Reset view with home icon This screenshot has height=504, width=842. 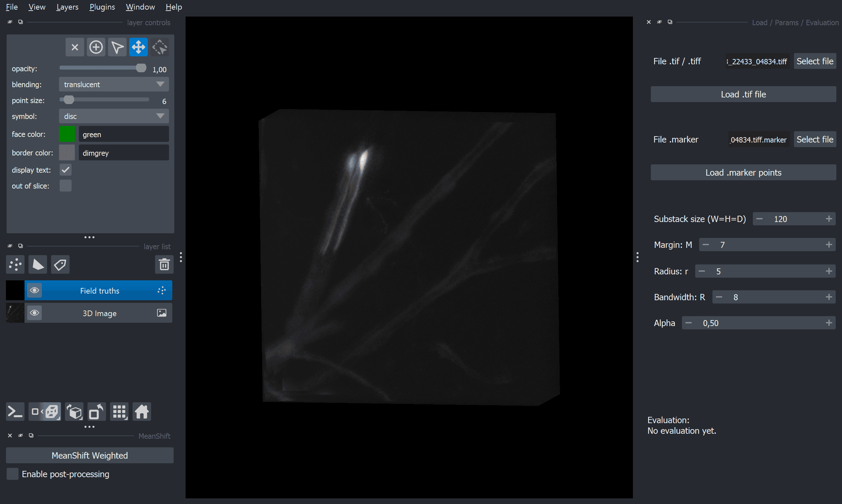pyautogui.click(x=142, y=412)
